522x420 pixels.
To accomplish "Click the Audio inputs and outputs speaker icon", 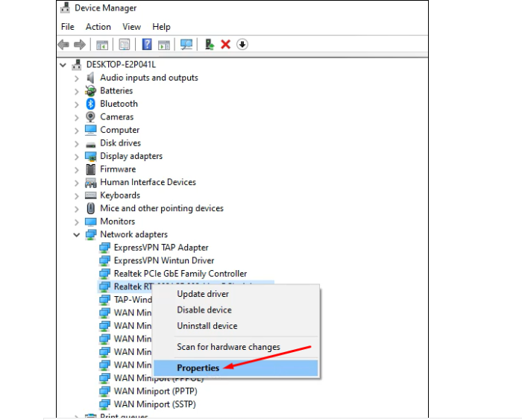I will (x=90, y=78).
